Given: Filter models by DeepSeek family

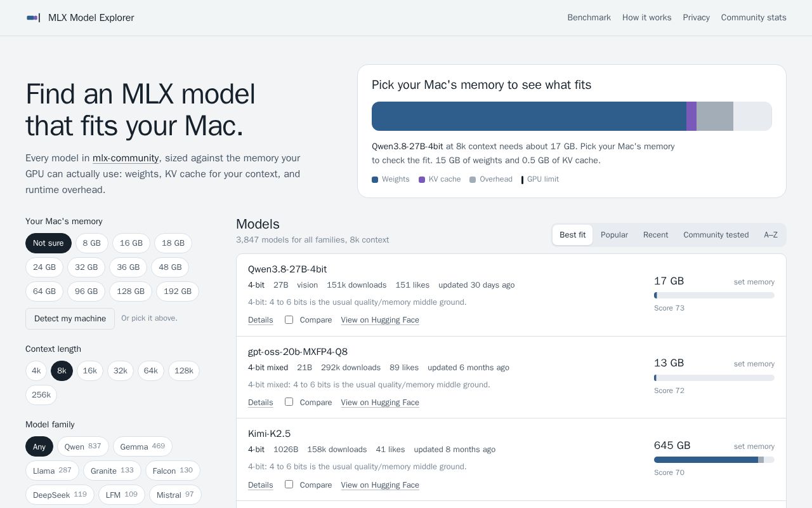Looking at the screenshot, I should [x=60, y=495].
